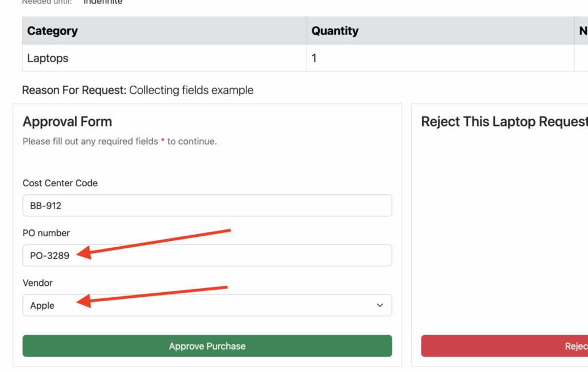Open the Vendor dropdown showing Apple
This screenshot has width=588, height=372.
(x=195, y=305)
